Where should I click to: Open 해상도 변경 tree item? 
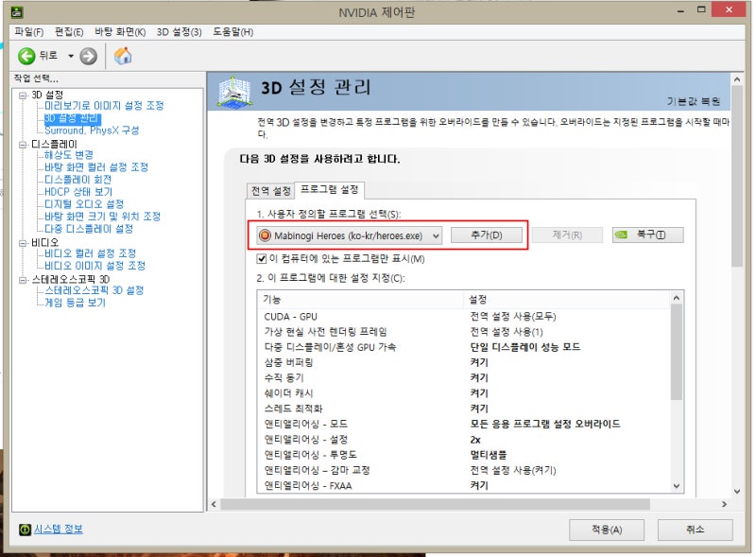point(69,155)
